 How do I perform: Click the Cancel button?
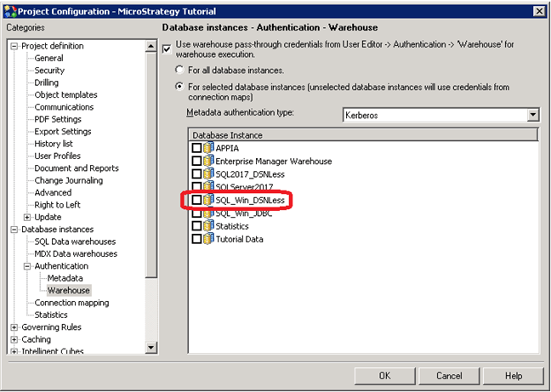point(449,376)
